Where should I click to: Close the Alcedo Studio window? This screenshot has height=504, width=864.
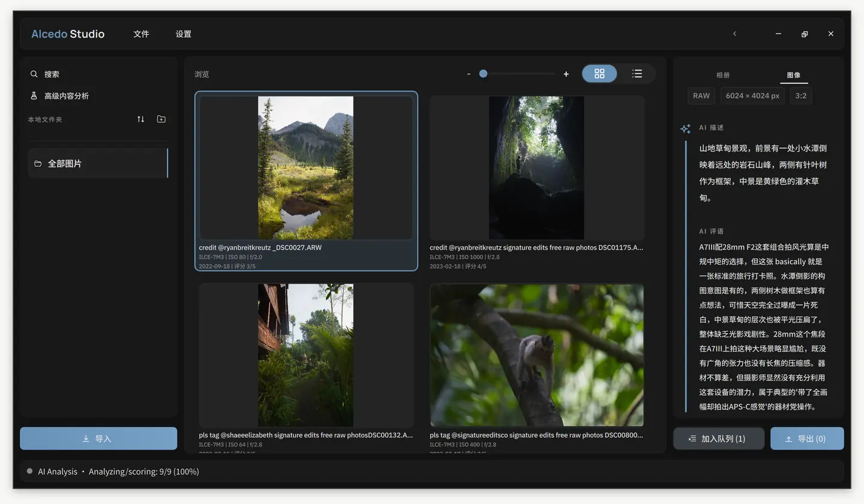pos(831,34)
